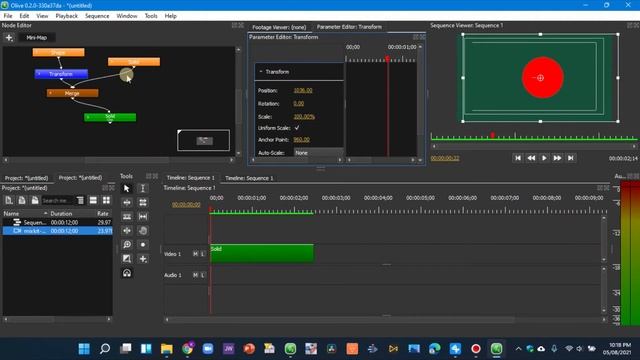Image resolution: width=640 pixels, height=360 pixels.
Task: Go to end in Sequence Viewer
Action: coord(571,158)
